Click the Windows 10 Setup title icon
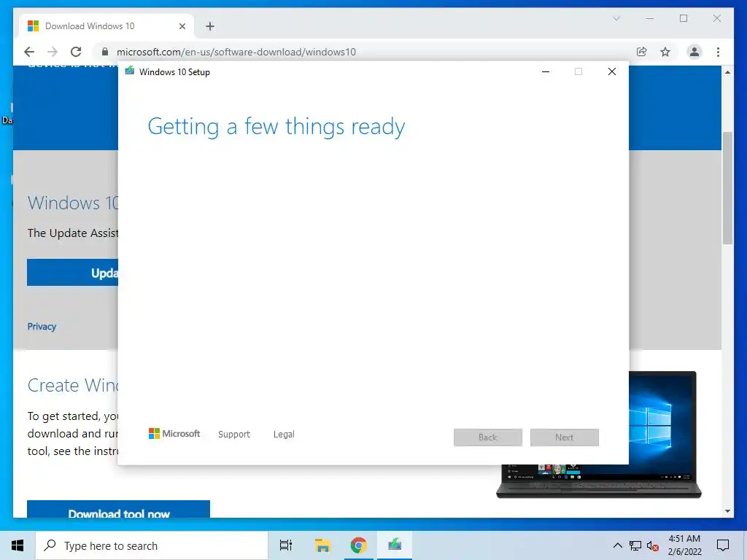 click(x=130, y=71)
